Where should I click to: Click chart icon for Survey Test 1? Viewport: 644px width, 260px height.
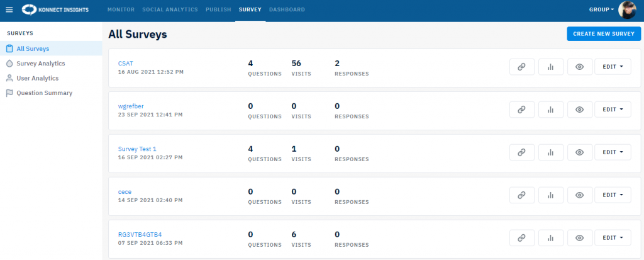[551, 152]
